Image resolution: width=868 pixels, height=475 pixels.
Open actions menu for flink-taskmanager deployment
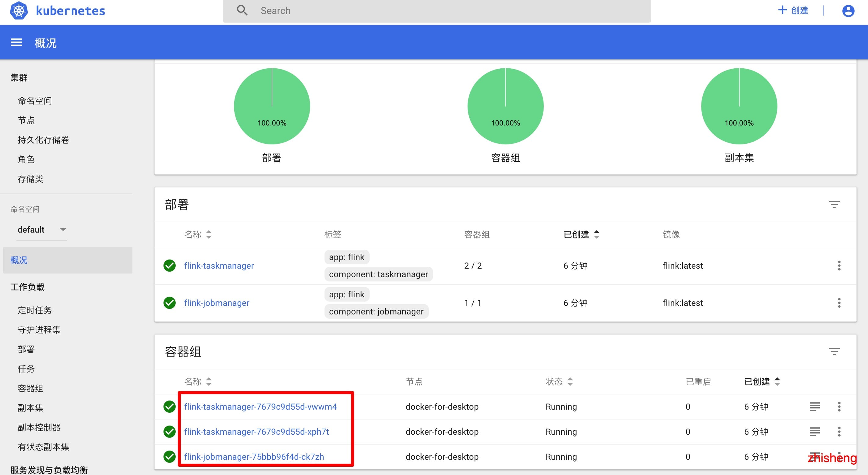tap(839, 266)
